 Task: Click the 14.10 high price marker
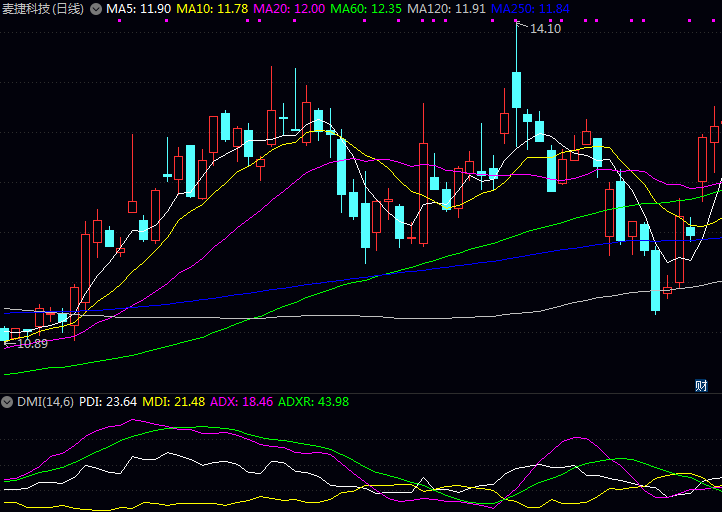click(x=545, y=29)
